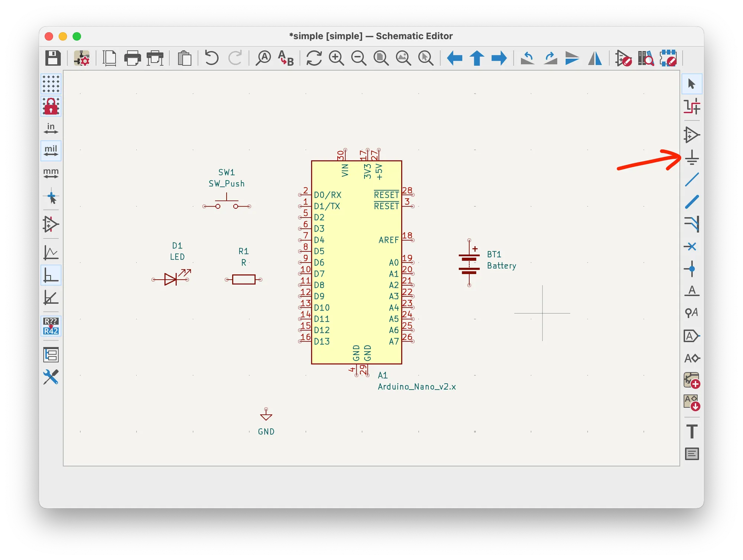Screen dimensions: 743x560
Task: Select the Text Box tool
Action: pos(692,454)
